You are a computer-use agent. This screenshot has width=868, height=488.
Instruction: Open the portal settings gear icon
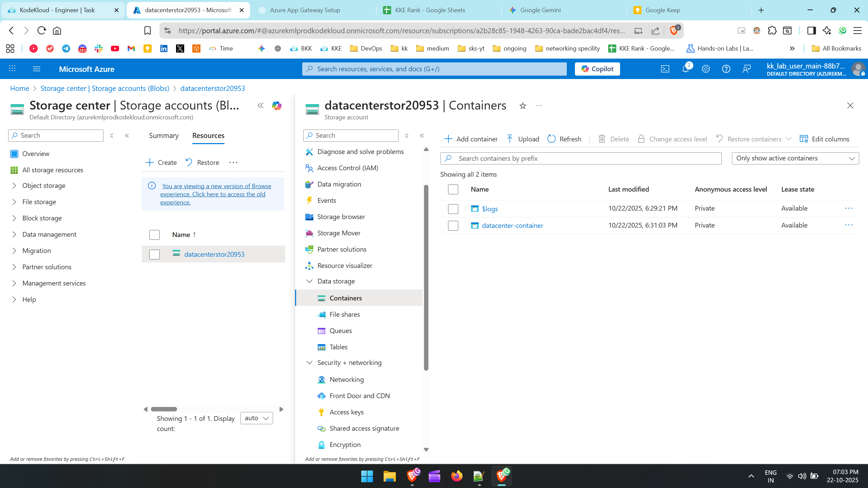[x=706, y=69]
